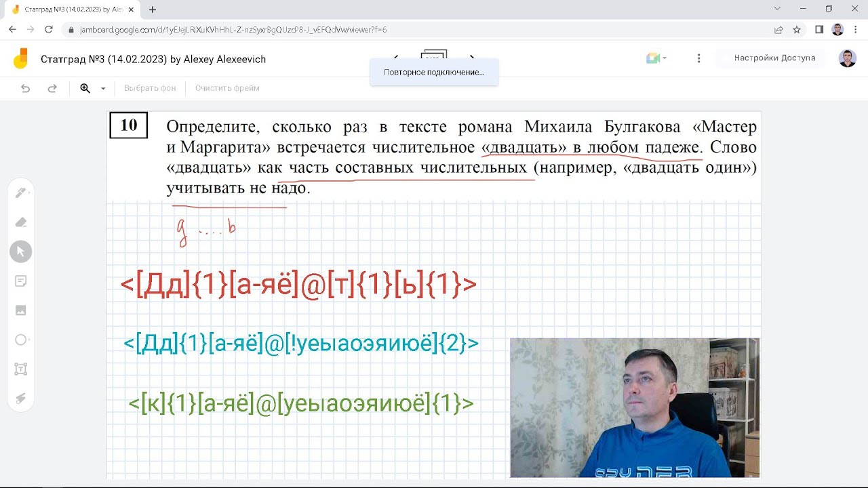Close the Статград №3 browser tab

click(x=132, y=9)
